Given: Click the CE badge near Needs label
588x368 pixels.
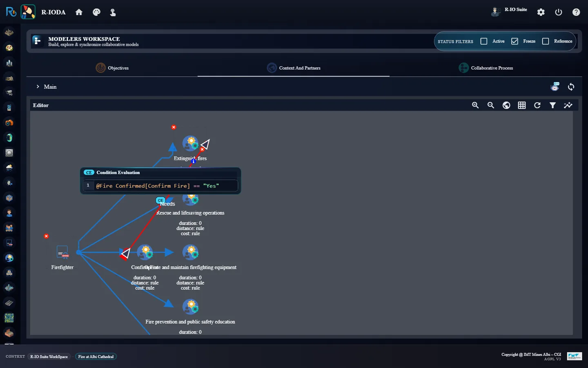Looking at the screenshot, I should click(x=160, y=200).
